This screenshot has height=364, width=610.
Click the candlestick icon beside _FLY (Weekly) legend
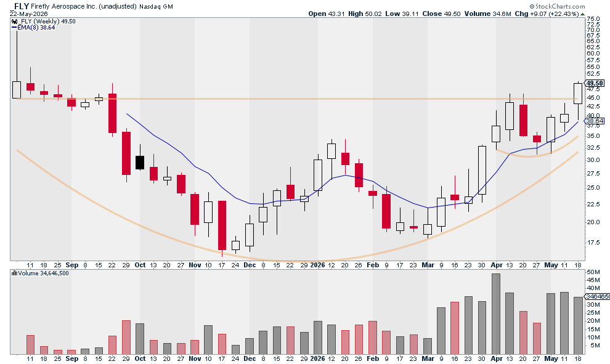click(14, 22)
